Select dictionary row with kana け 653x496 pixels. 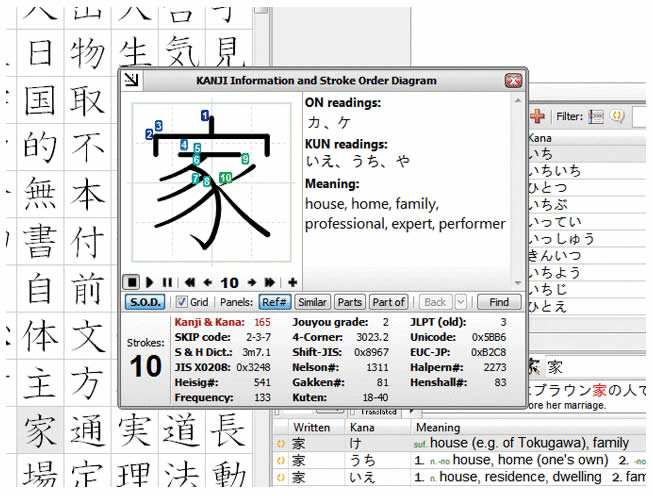pyautogui.click(x=459, y=443)
